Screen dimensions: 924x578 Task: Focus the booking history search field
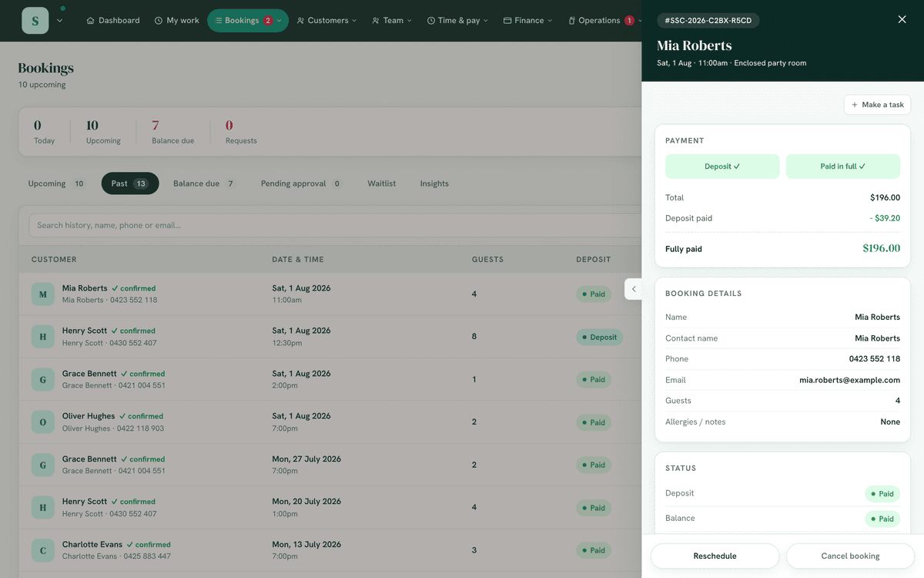[x=336, y=225]
